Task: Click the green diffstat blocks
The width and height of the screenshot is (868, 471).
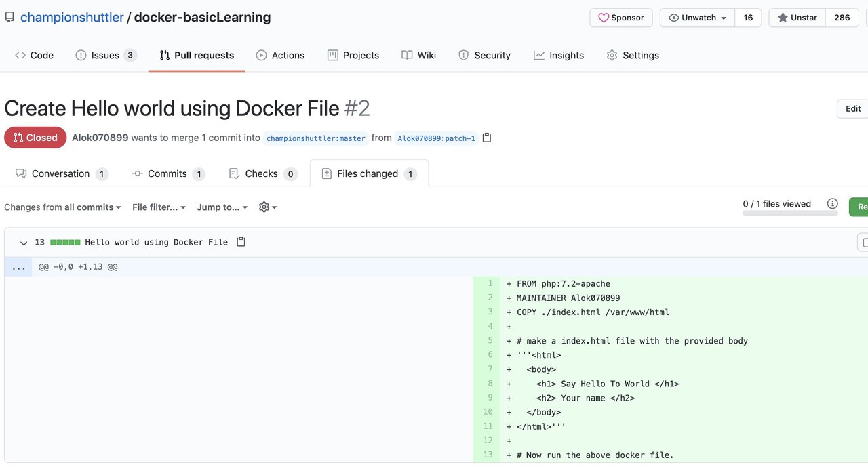Action: pyautogui.click(x=66, y=242)
